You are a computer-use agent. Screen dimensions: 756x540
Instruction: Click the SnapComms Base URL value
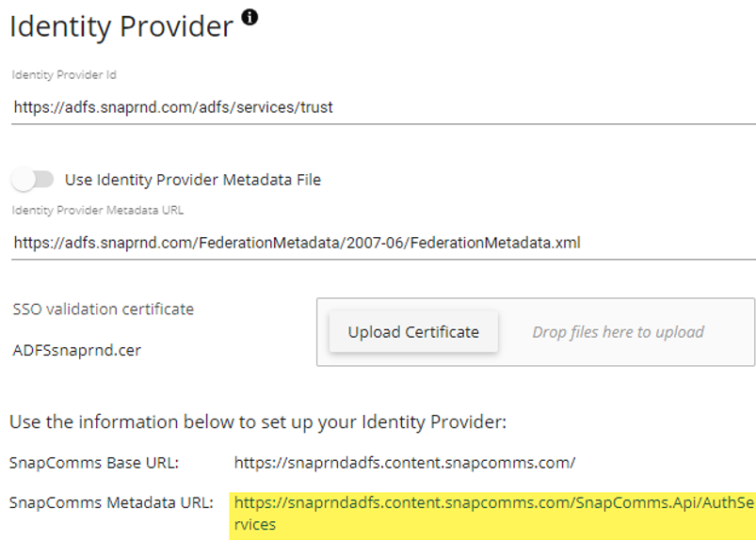(405, 463)
